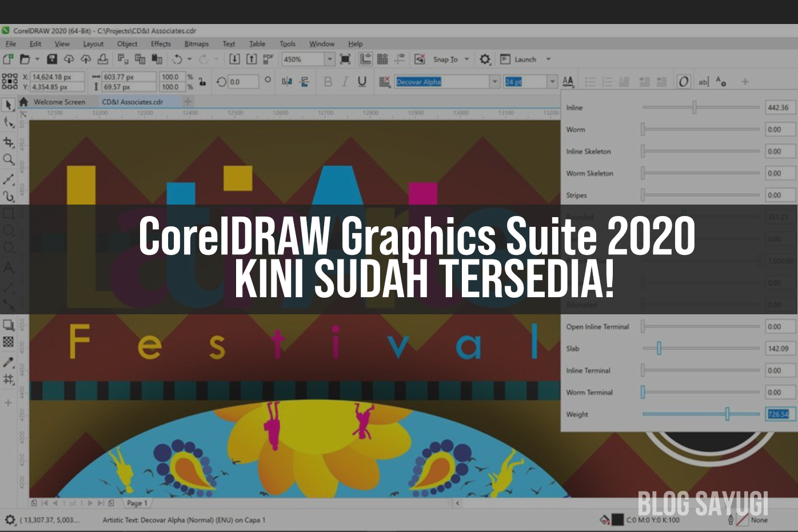Open the Effects menu
Screen dimensions: 798x532
pos(161,44)
